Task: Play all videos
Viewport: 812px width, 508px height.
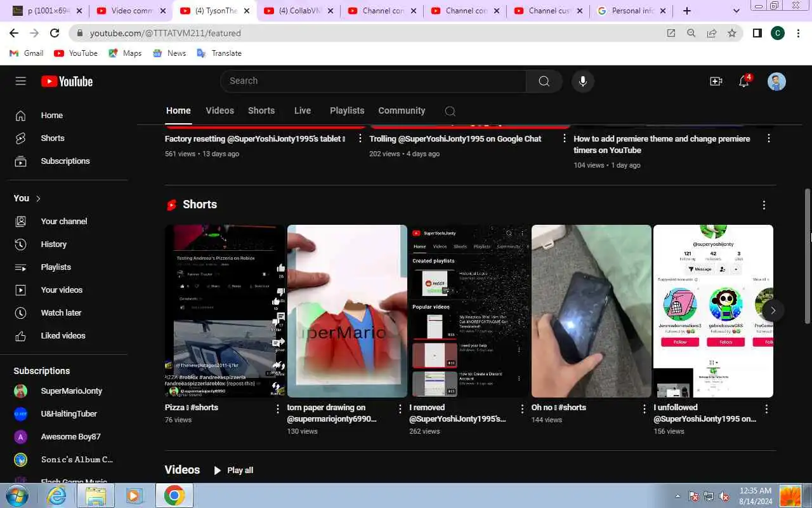Action: click(233, 471)
